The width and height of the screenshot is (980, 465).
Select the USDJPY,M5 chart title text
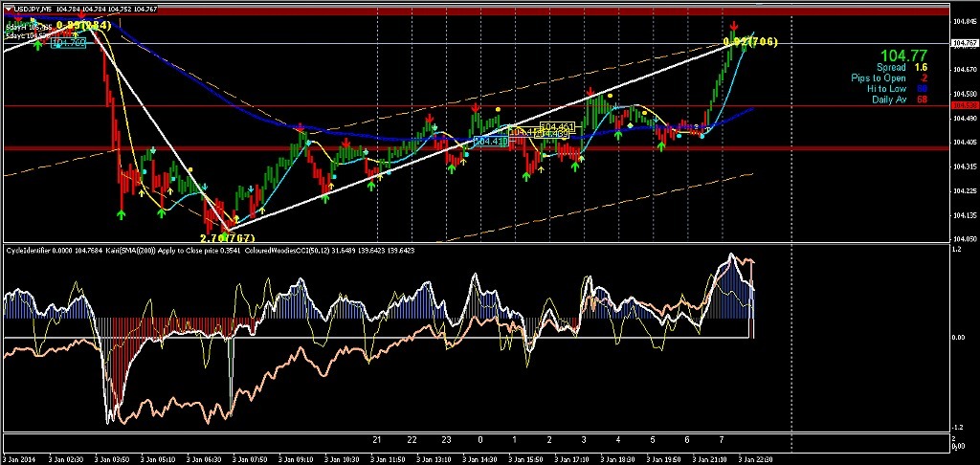click(33, 10)
